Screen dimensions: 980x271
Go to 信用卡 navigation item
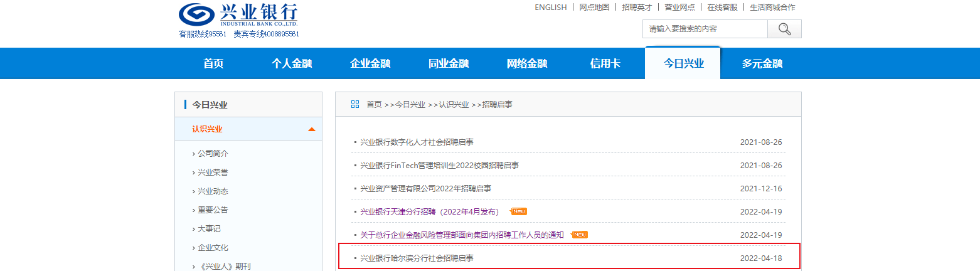point(605,63)
